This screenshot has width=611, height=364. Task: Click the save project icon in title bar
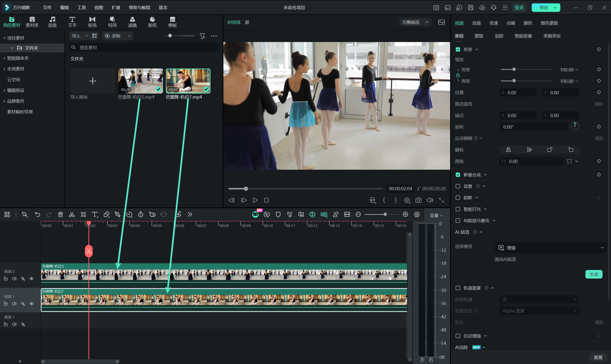(x=471, y=8)
